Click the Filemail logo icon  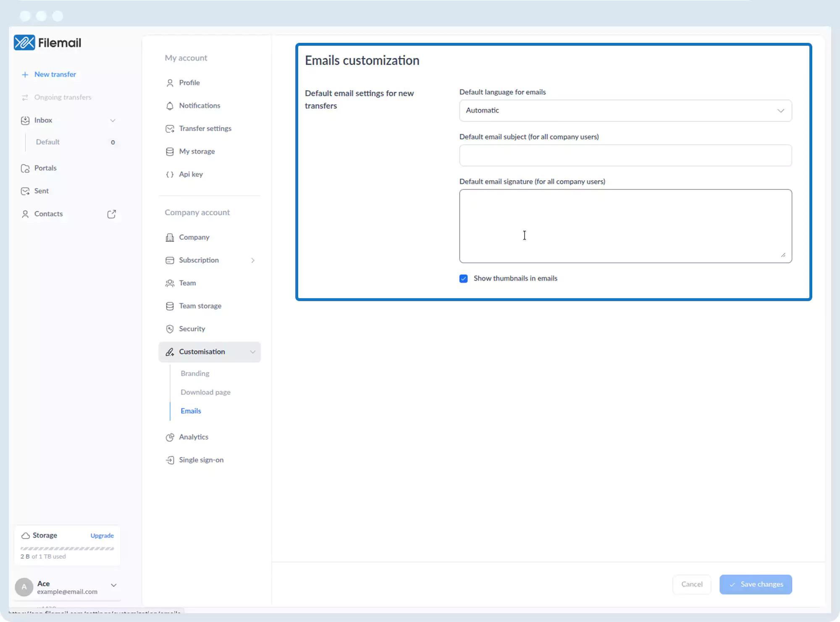point(24,42)
